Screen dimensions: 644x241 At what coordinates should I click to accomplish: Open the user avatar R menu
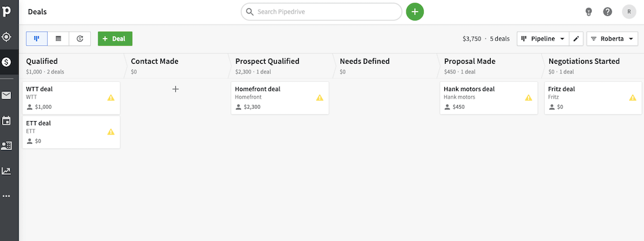[x=629, y=12]
